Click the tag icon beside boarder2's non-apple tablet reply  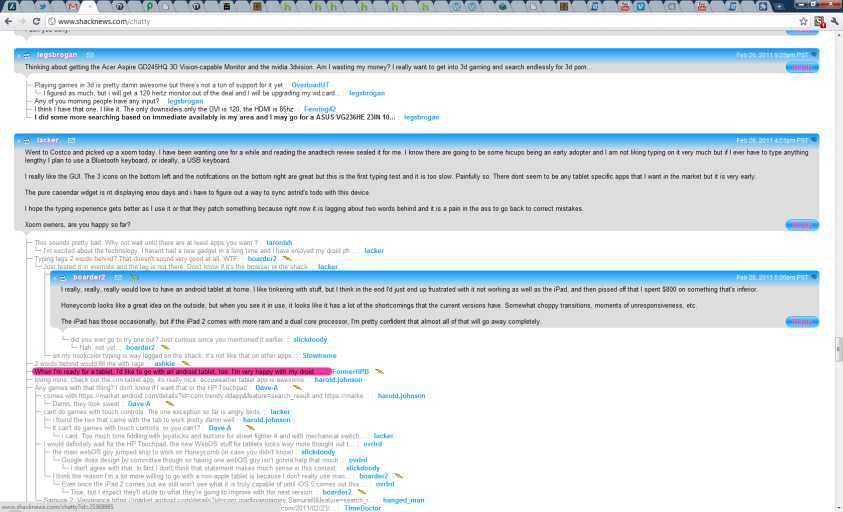click(398, 476)
